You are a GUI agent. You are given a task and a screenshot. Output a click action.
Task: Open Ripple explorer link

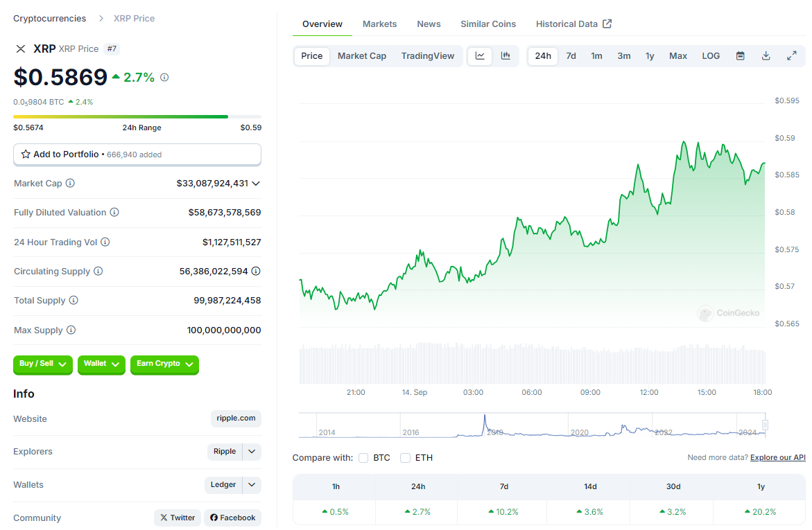click(x=225, y=451)
